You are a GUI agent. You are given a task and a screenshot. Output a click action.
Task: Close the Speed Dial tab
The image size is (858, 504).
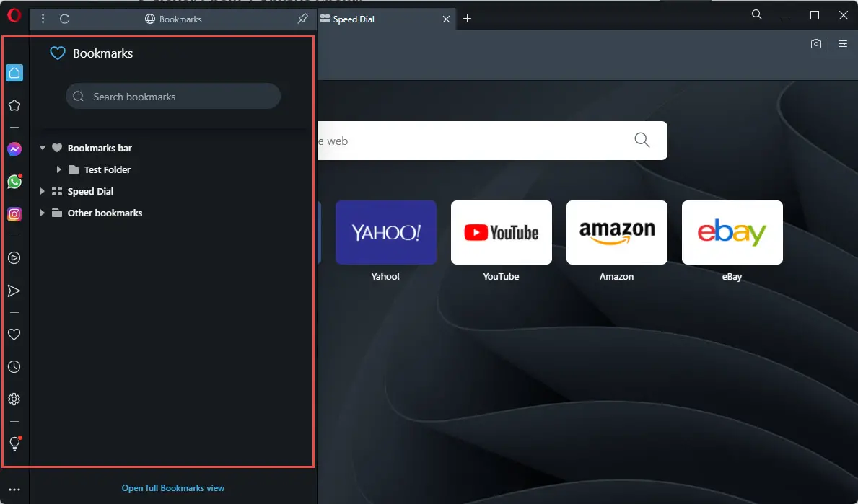446,19
